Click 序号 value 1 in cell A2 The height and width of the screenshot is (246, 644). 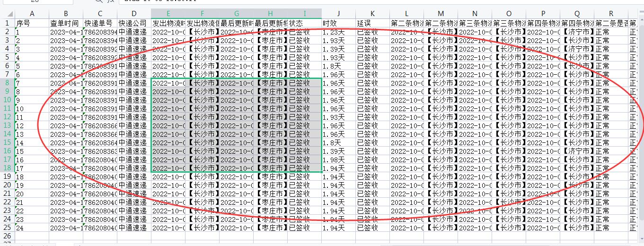[x=32, y=32]
